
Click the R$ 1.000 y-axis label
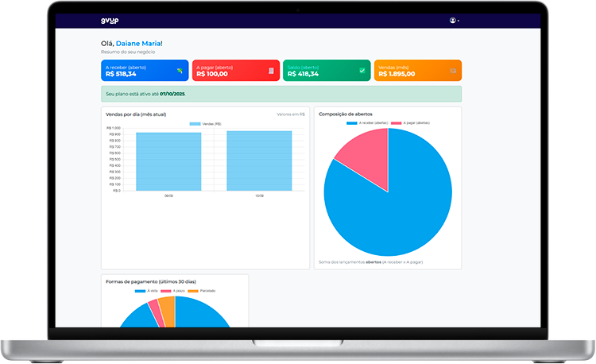(x=114, y=128)
